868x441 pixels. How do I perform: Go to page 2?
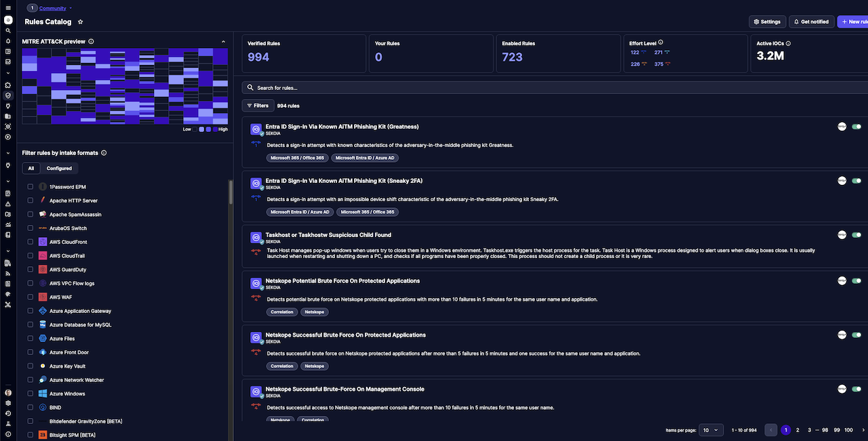[797, 430]
